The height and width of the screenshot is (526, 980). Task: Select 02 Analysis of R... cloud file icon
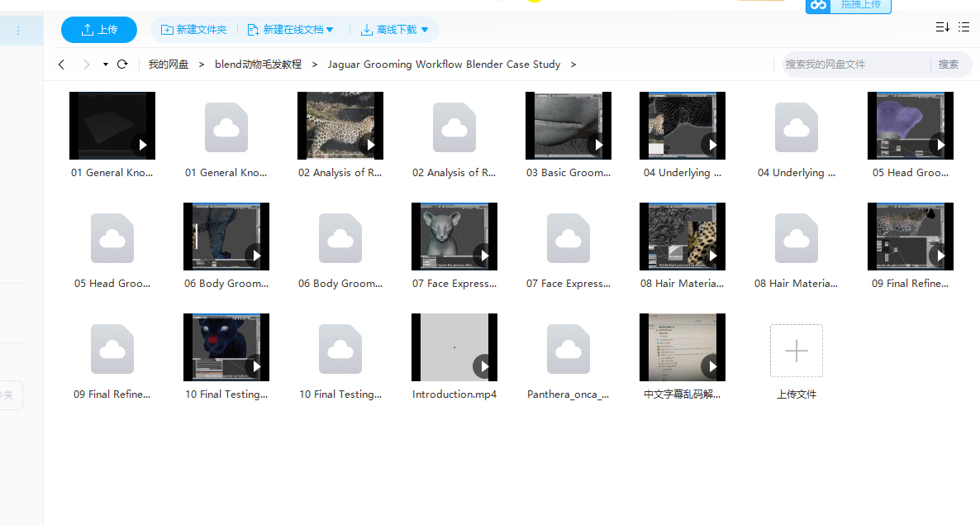[x=454, y=127]
